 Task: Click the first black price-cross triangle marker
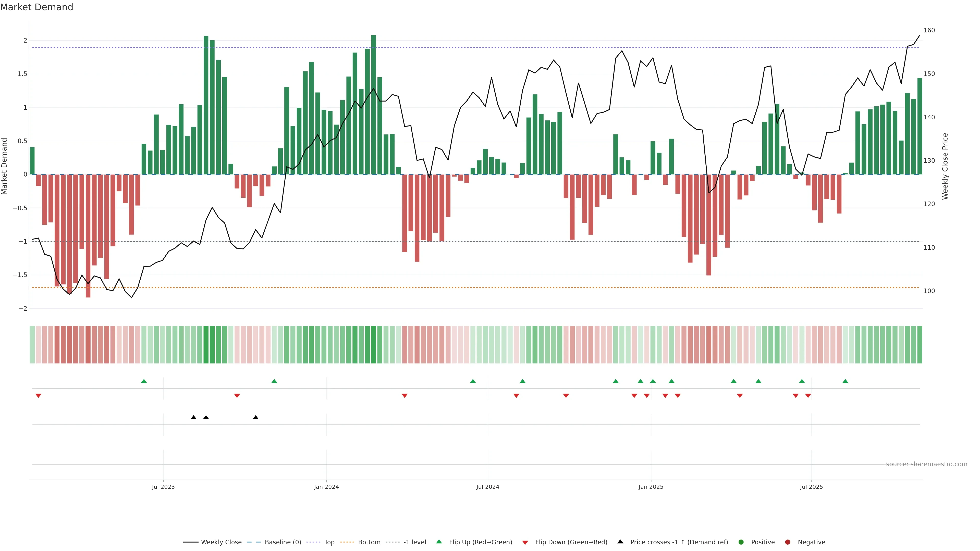click(x=193, y=418)
